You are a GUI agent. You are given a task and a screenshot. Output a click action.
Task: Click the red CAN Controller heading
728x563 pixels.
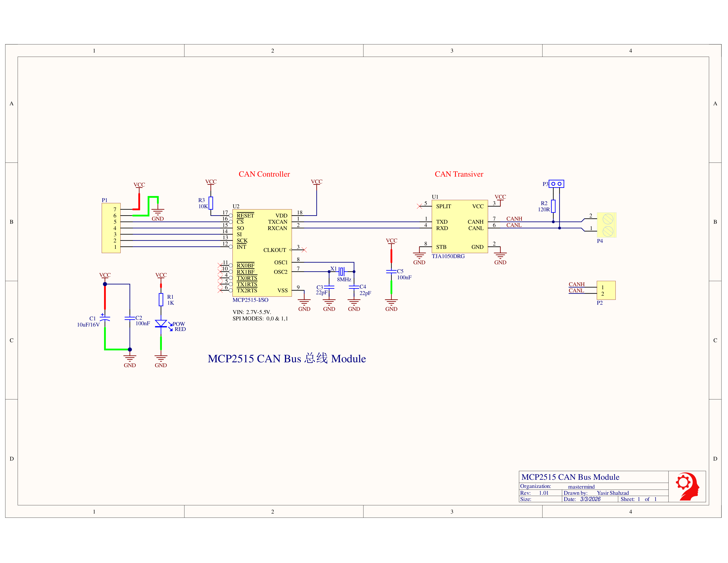pos(264,174)
